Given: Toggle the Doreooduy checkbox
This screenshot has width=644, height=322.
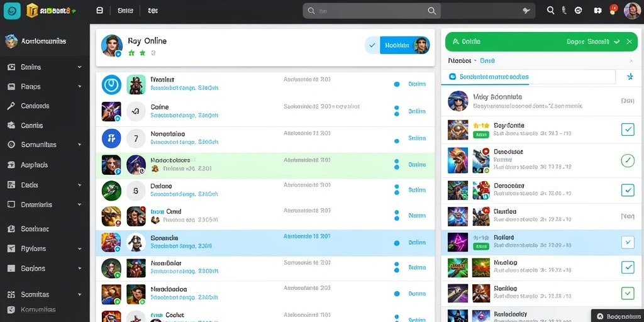Looking at the screenshot, I should point(628,190).
